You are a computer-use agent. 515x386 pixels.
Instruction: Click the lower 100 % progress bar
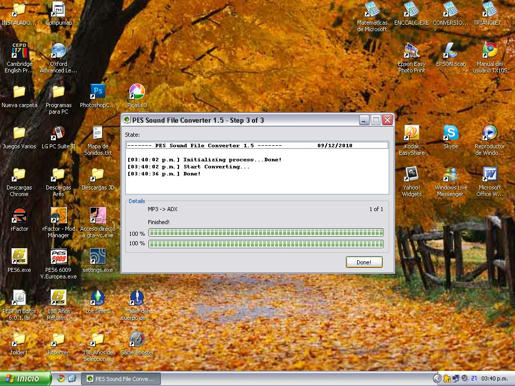point(266,244)
